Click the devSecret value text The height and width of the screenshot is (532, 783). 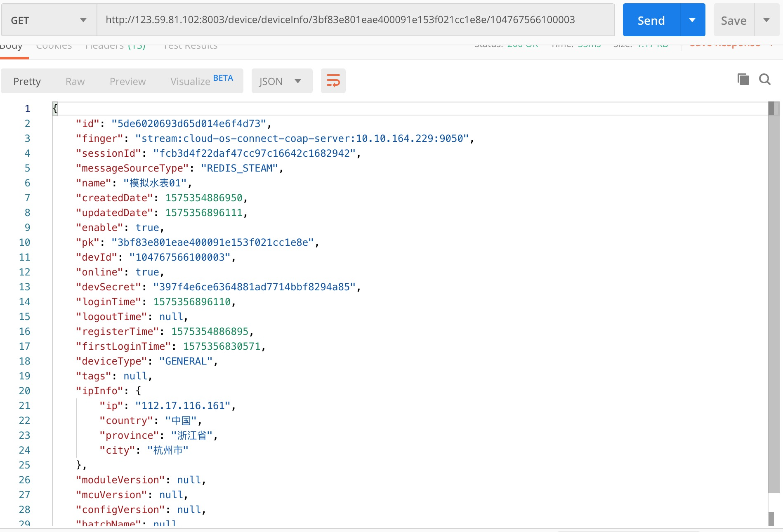[x=255, y=287]
